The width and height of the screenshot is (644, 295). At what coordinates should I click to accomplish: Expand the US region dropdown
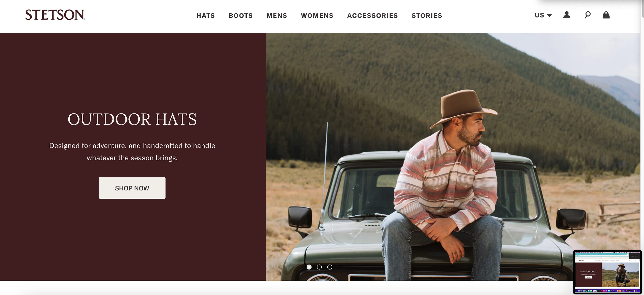pyautogui.click(x=543, y=15)
